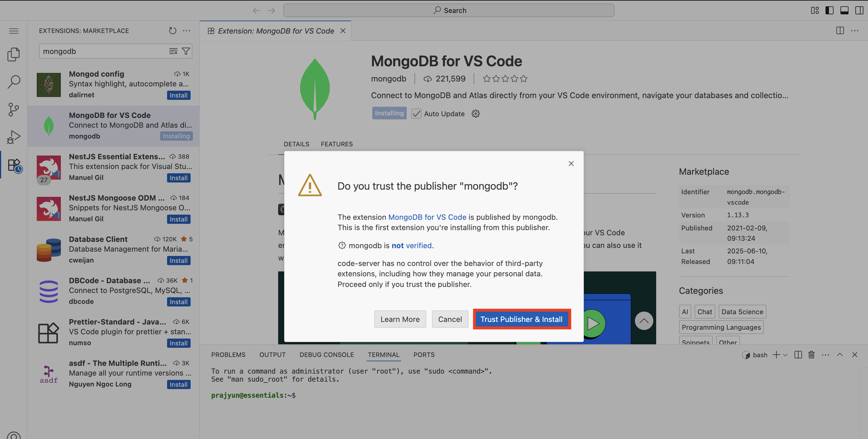
Task: Open the Source Control view
Action: (x=14, y=110)
